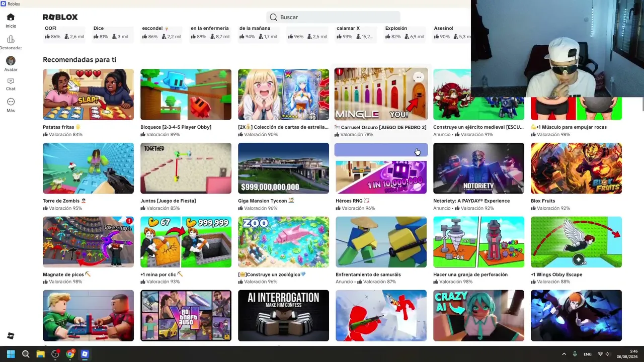Open the Torre de Zombis thumbnail
This screenshot has height=362, width=644.
[88, 168]
